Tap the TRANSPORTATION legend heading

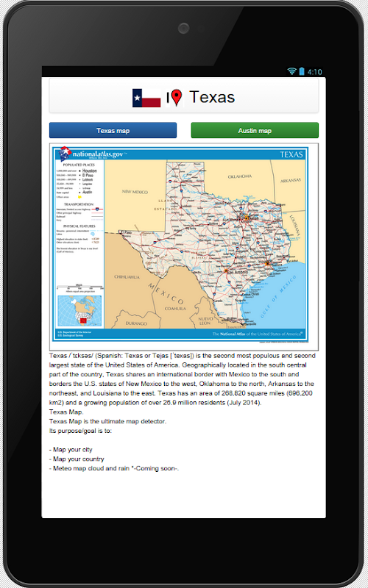pyautogui.click(x=79, y=204)
